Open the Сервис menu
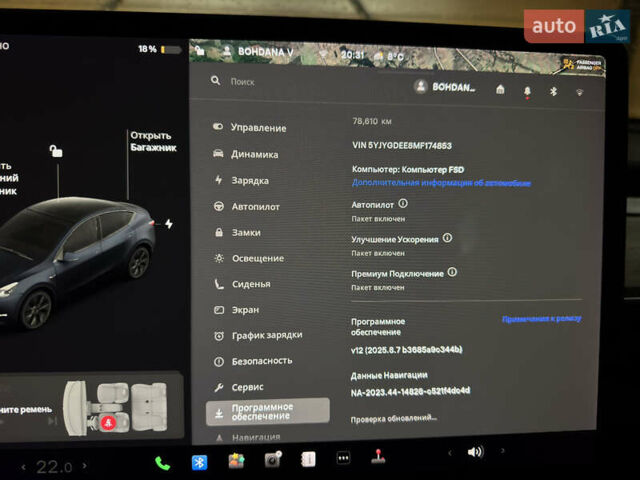Viewport: 640px width, 480px height. click(239, 387)
